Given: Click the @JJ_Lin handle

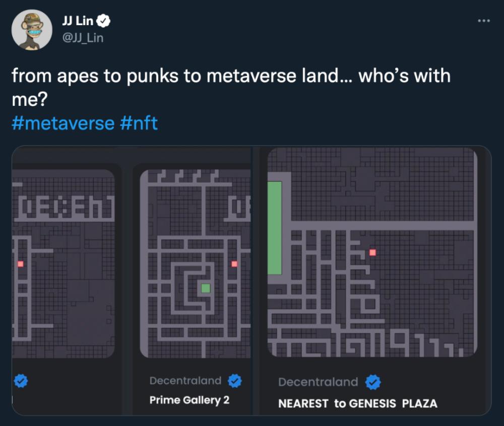Looking at the screenshot, I should point(82,37).
